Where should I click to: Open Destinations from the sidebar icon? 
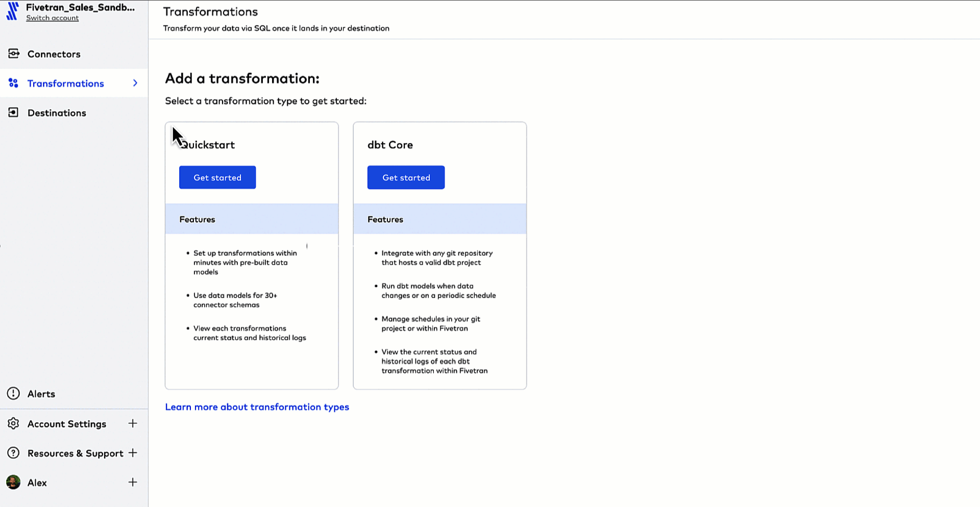point(14,112)
